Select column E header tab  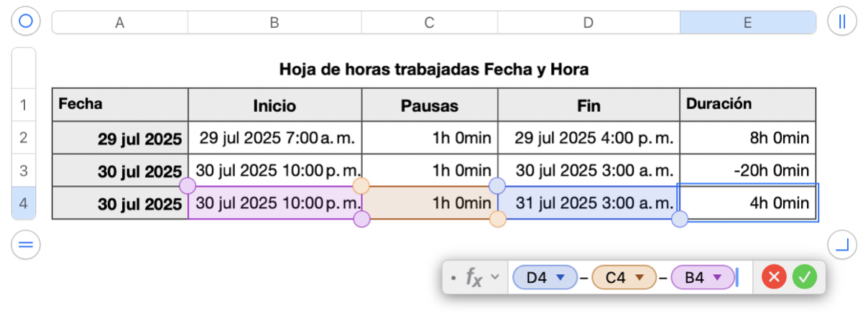[747, 22]
